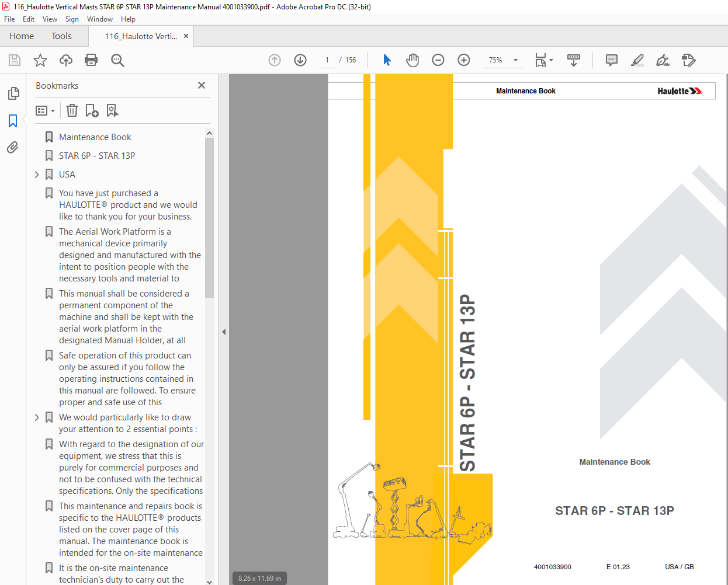Screen dimensions: 728x585
Task: Select the Maintenance Book bookmark
Action: click(95, 137)
